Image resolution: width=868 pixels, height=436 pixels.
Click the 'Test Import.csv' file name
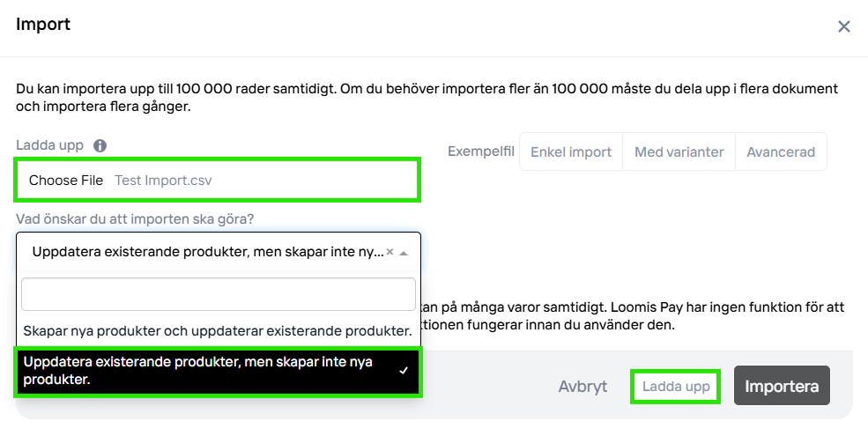163,180
